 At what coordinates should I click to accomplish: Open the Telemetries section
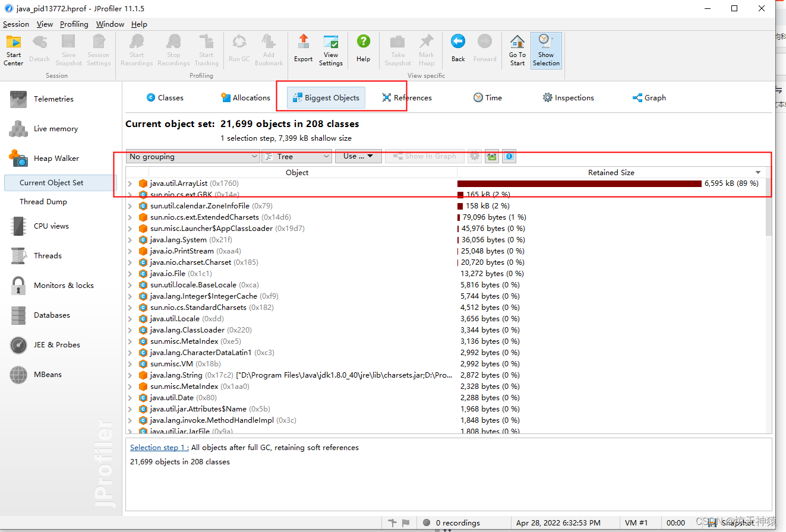coord(53,99)
